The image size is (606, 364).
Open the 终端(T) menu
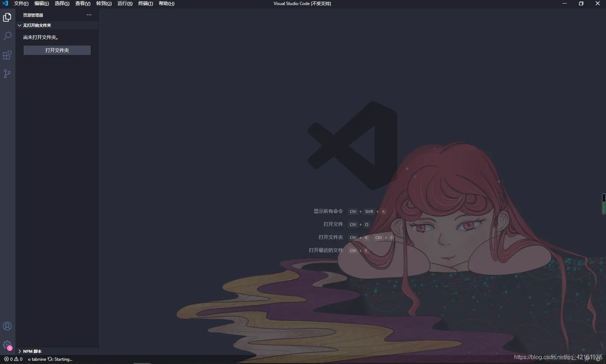click(145, 3)
